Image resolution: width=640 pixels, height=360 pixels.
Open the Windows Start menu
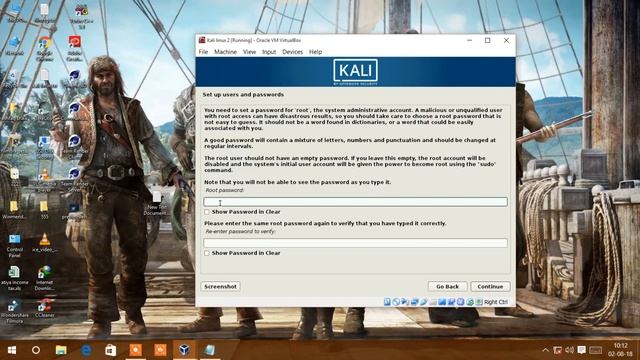[x=12, y=350]
